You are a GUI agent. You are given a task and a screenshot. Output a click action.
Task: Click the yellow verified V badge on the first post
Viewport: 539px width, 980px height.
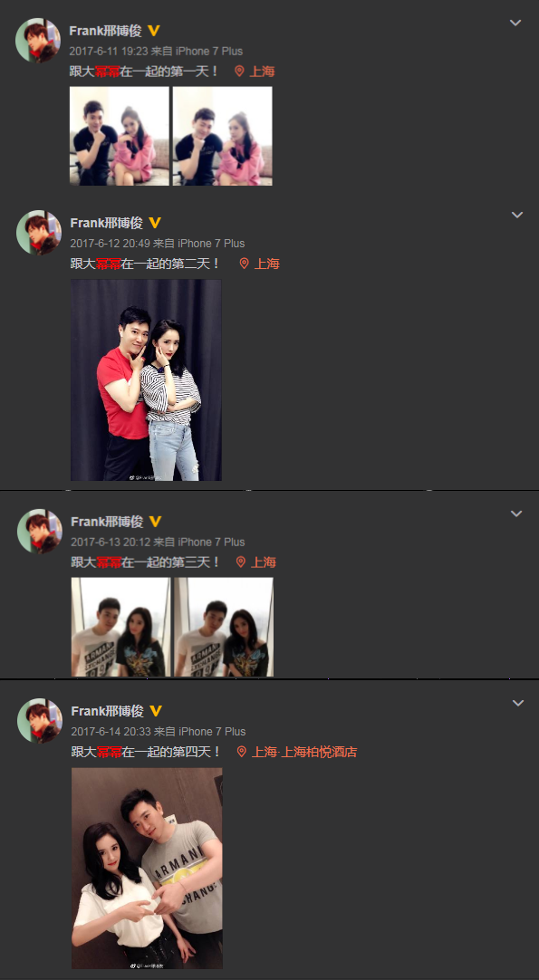pos(153,31)
